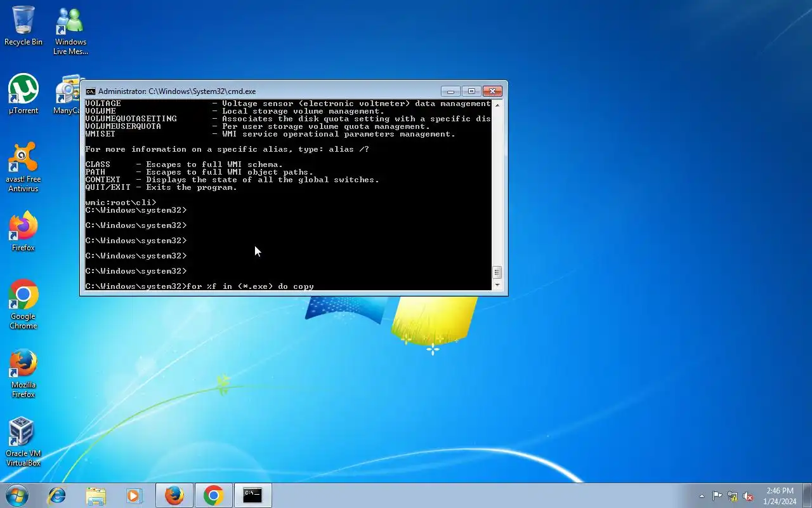Click the 'VOLUME' local storage alias row
Screen dimensions: 812x508
coord(235,111)
